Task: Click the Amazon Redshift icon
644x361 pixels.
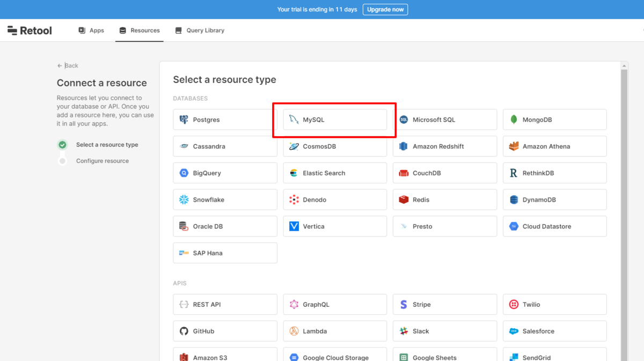Action: click(404, 146)
